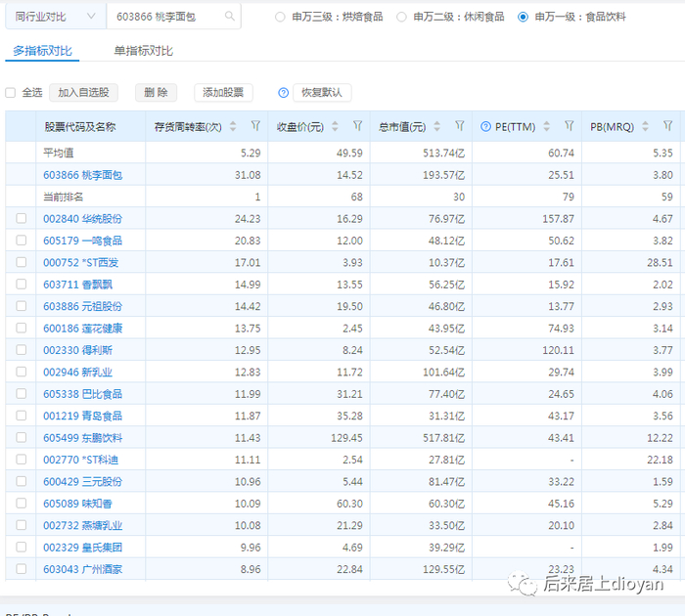The height and width of the screenshot is (616, 685).
Task: Click the 当前排名 row label
Action: [x=64, y=197]
